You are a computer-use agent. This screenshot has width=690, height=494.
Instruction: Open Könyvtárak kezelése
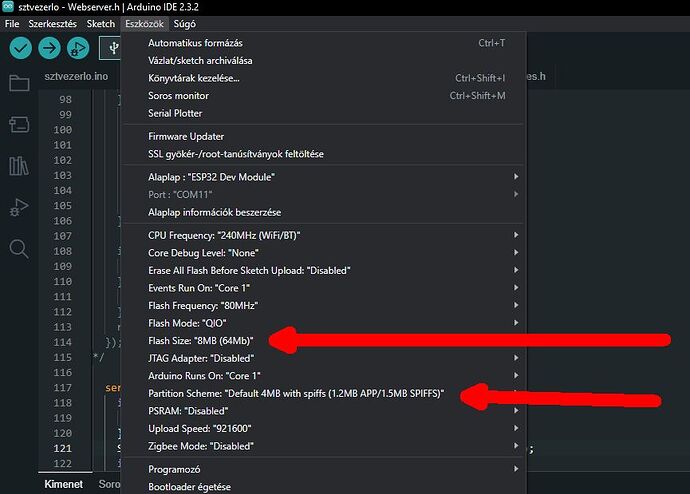[x=323, y=78]
